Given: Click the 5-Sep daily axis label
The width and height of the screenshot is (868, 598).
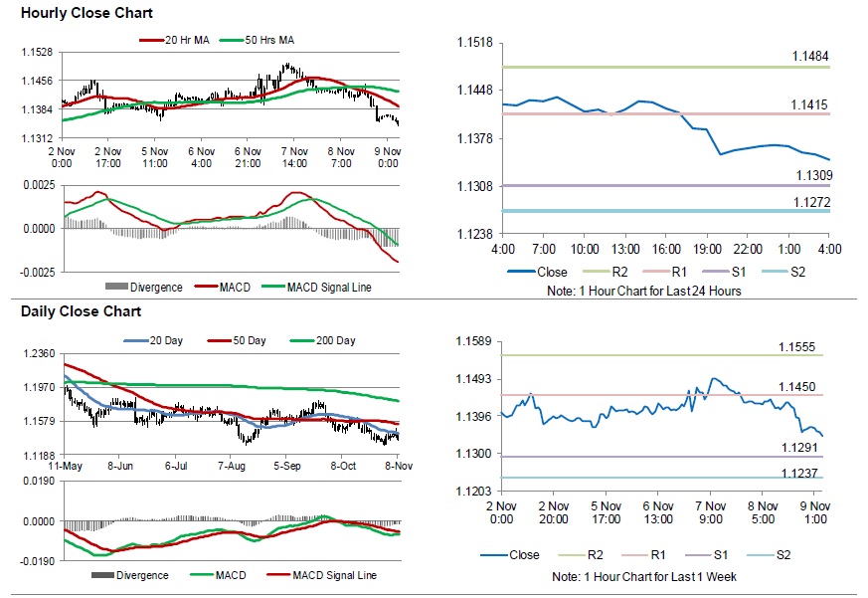Looking at the screenshot, I should pos(286,466).
